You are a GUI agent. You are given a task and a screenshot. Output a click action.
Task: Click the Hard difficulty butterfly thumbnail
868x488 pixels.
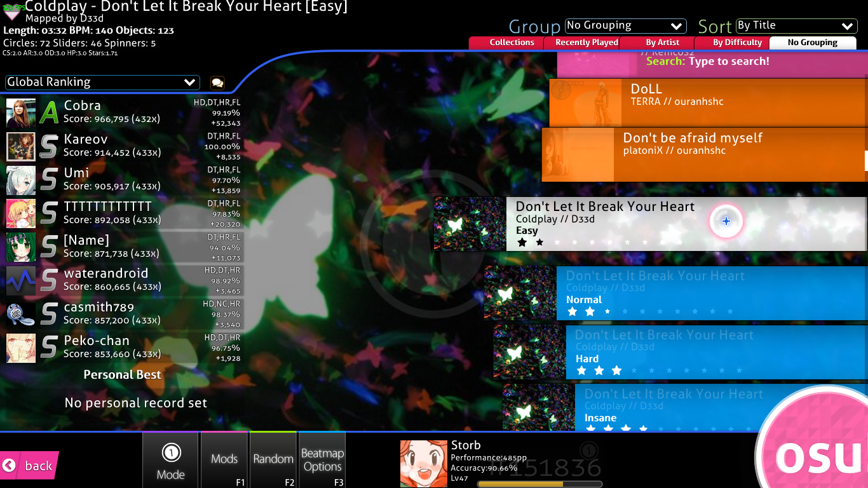click(530, 352)
